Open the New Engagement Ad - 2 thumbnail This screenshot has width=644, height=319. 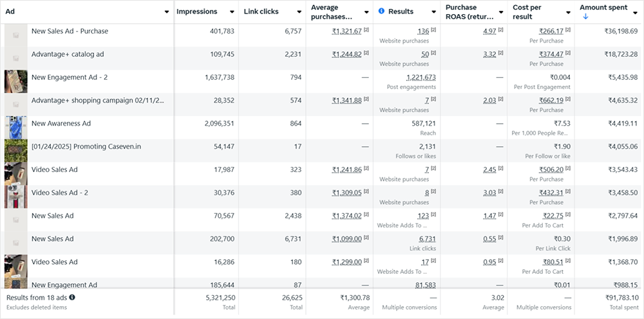tap(16, 82)
